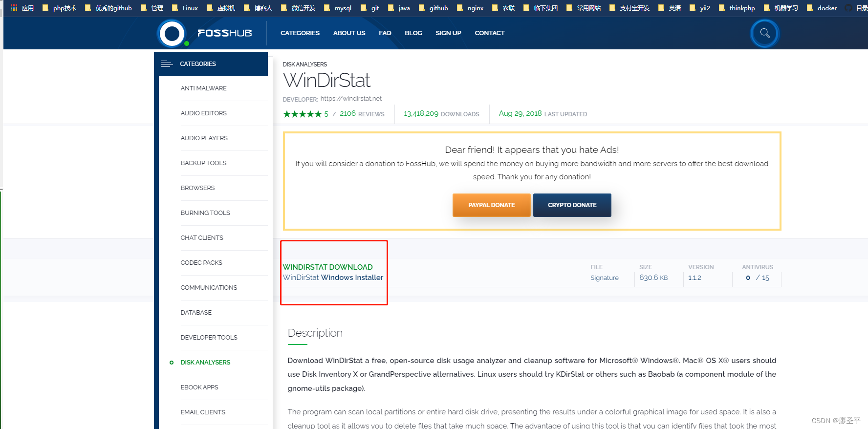
Task: Select DEVELOPER TOOLS category
Action: coord(209,338)
